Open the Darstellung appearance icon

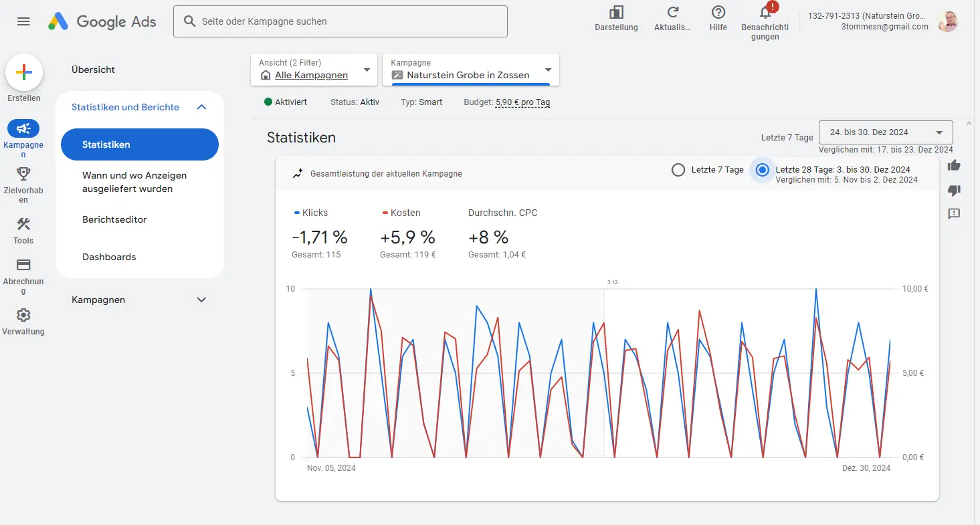(x=616, y=12)
